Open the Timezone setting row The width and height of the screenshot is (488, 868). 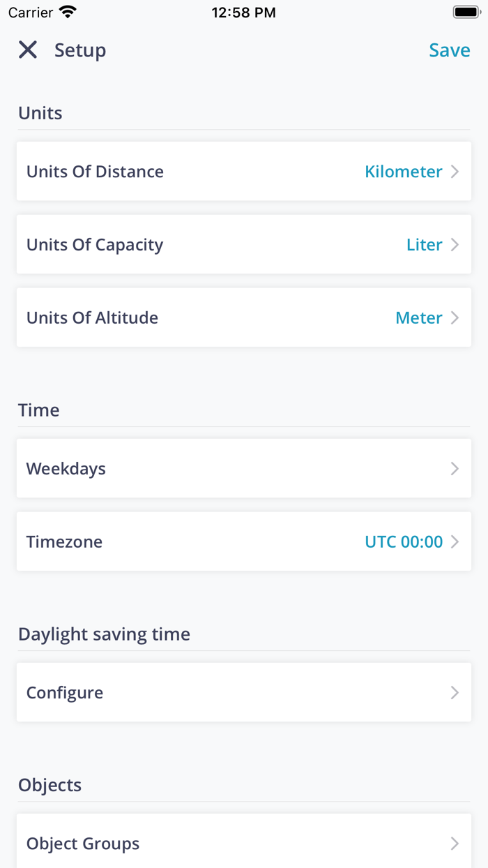[x=64, y=541]
